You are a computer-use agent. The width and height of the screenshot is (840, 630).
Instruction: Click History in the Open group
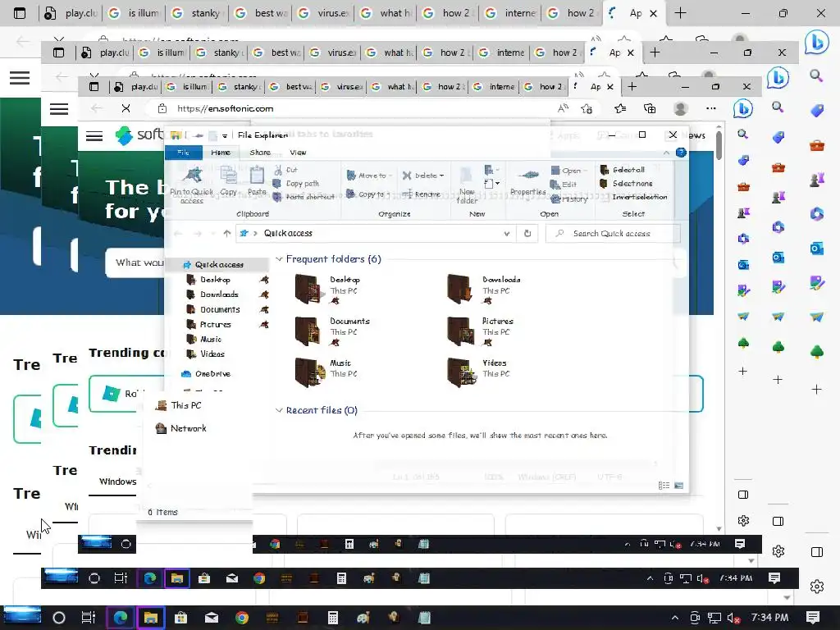569,199
